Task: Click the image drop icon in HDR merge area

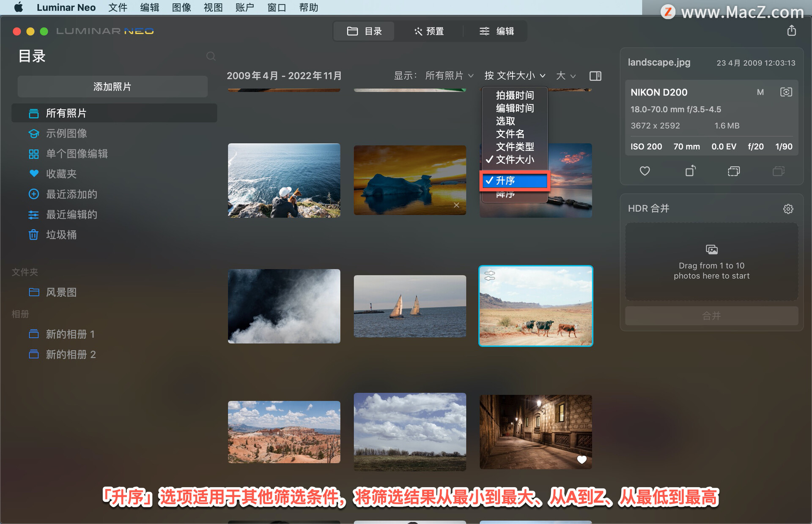Action: click(x=712, y=249)
